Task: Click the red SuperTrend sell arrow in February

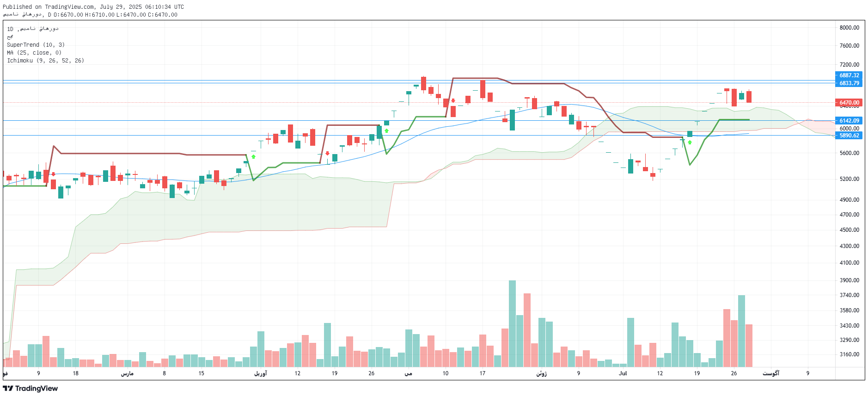Action: [x=54, y=174]
